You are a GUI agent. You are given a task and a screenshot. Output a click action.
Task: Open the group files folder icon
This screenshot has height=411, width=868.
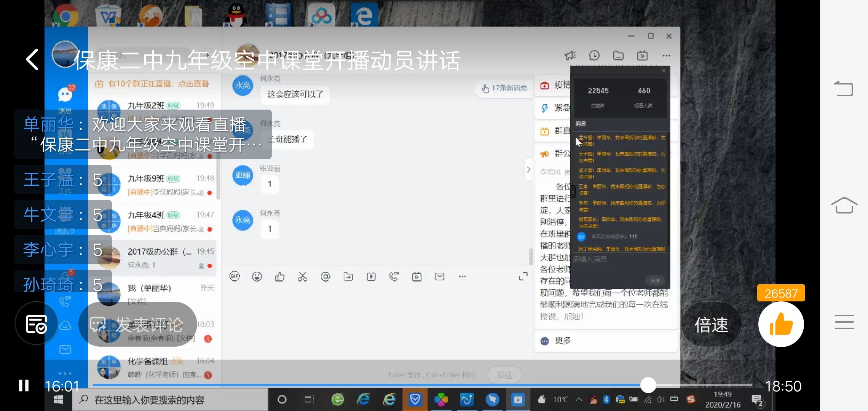pyautogui.click(x=618, y=56)
